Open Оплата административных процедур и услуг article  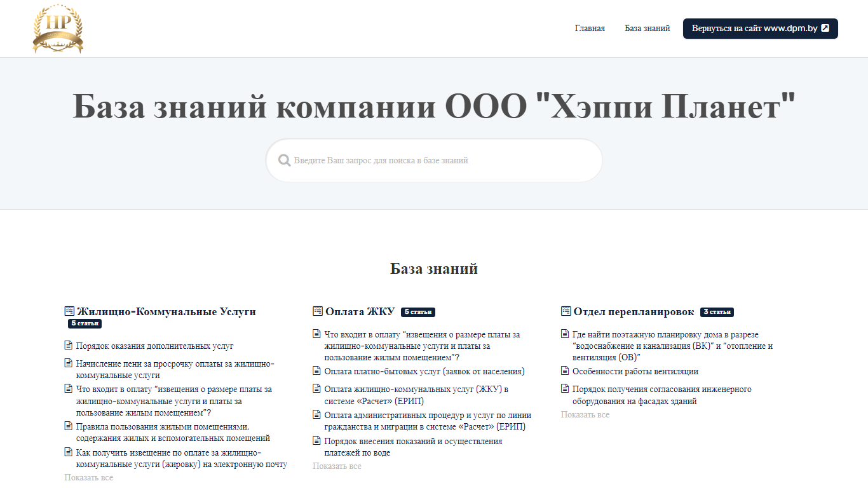click(428, 421)
